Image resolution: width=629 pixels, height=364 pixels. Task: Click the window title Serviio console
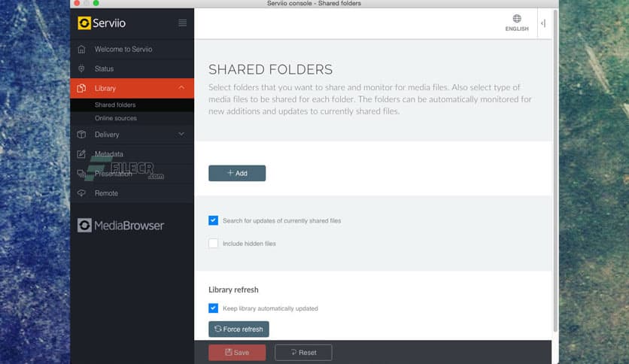(314, 3)
